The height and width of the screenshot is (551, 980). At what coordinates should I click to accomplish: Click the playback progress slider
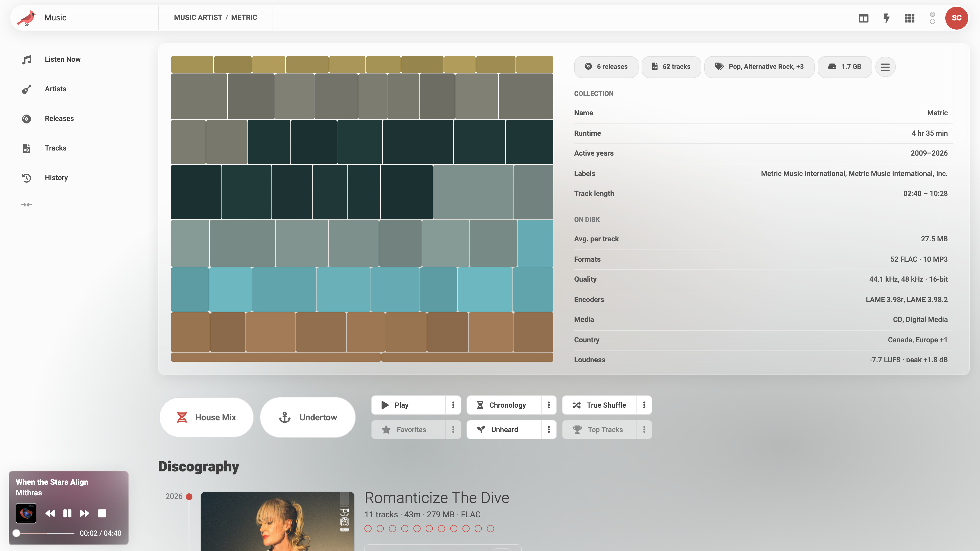click(x=45, y=533)
